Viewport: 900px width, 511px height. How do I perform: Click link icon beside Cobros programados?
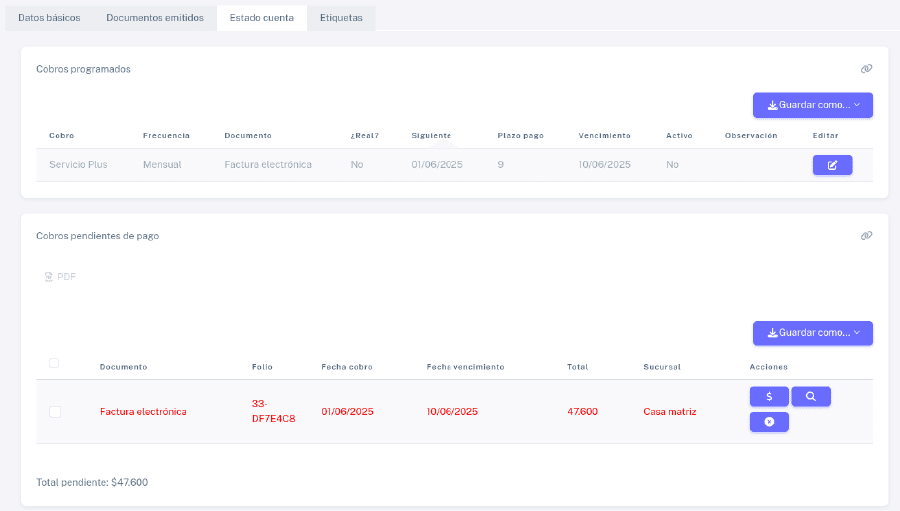coord(866,69)
